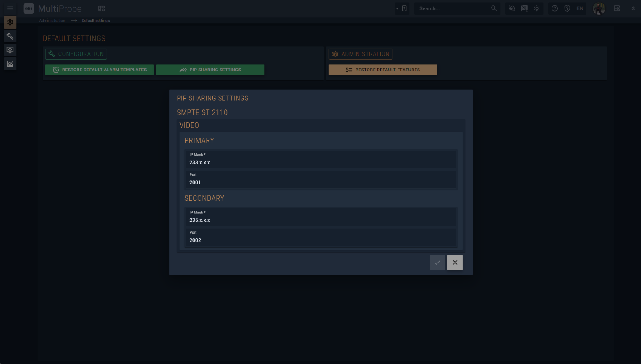Toggle the disabled notifications message icon

[524, 8]
